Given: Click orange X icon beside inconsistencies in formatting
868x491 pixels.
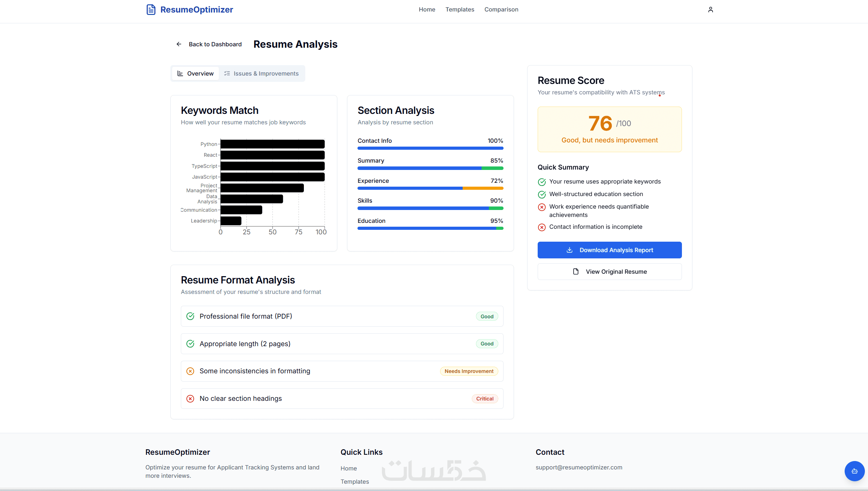Looking at the screenshot, I should point(190,371).
